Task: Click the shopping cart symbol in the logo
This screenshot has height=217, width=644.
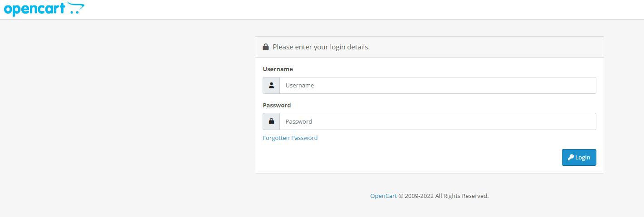Action: coord(76,8)
